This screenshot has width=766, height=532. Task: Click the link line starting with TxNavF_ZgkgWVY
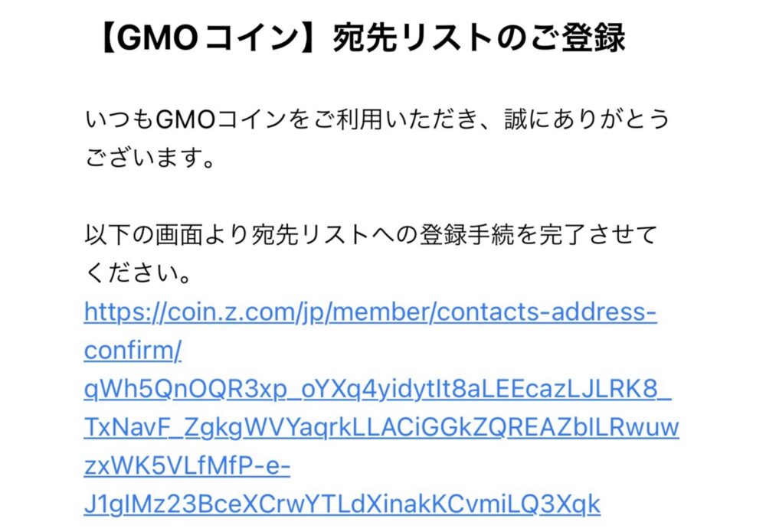tap(381, 428)
